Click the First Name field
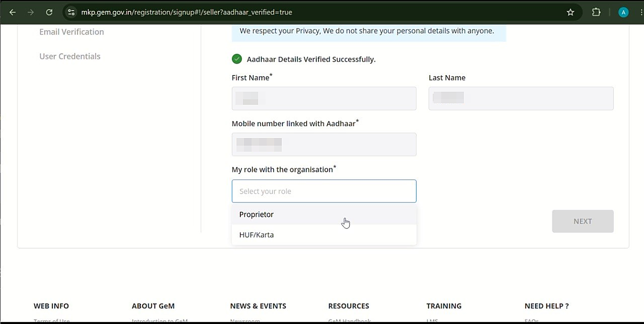 [324, 98]
